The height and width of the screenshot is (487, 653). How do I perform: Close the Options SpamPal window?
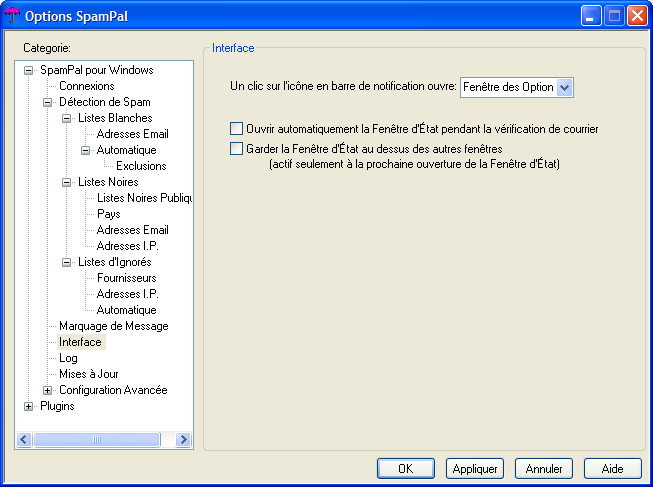(x=638, y=16)
